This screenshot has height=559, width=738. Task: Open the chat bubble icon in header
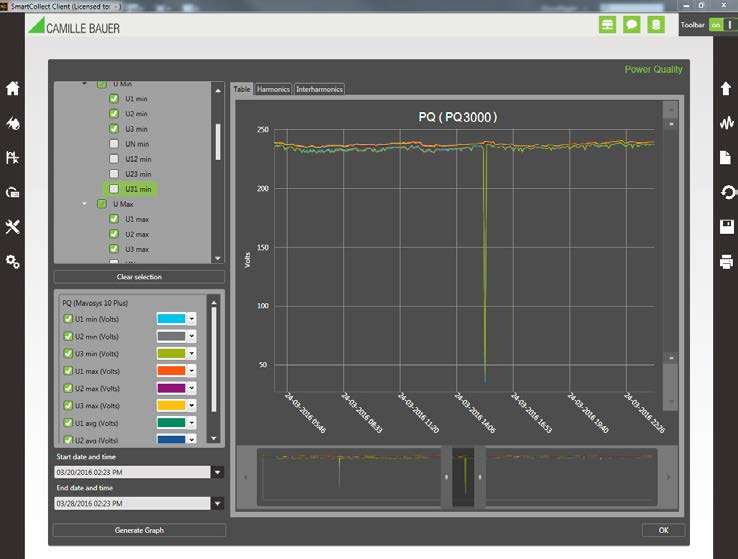pyautogui.click(x=631, y=25)
